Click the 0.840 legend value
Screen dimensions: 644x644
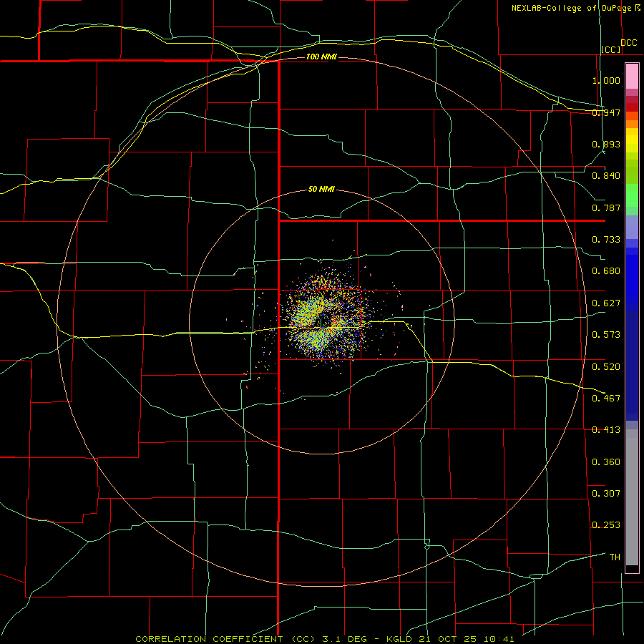tap(606, 176)
